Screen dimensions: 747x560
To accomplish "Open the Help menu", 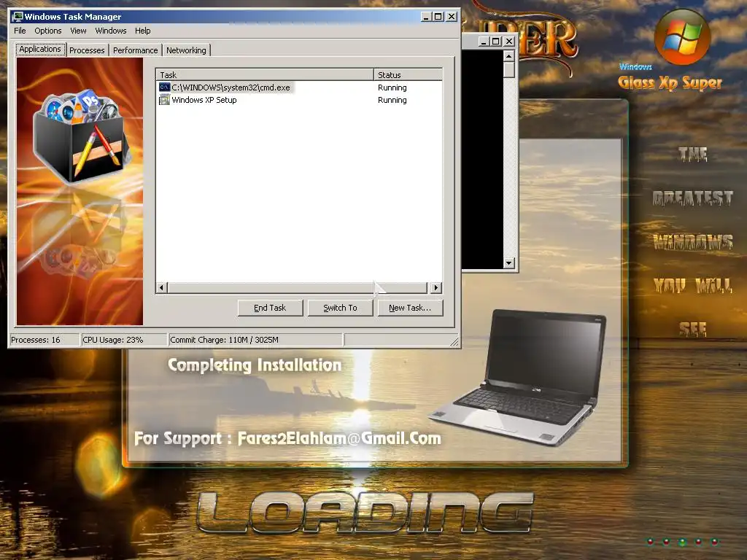I will (142, 31).
